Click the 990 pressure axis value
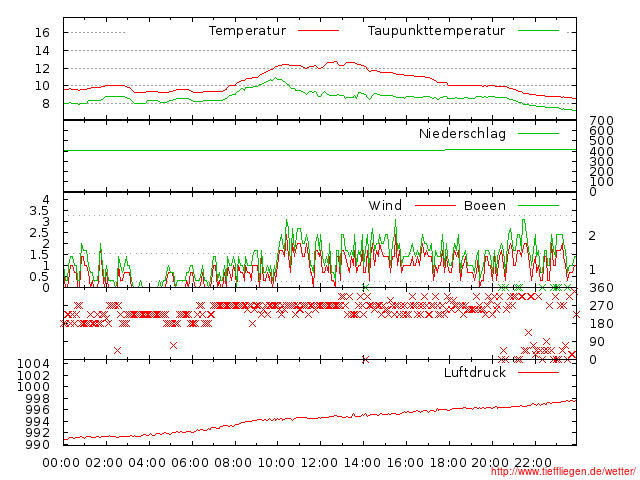This screenshot has height=480, width=640. pos(38,444)
